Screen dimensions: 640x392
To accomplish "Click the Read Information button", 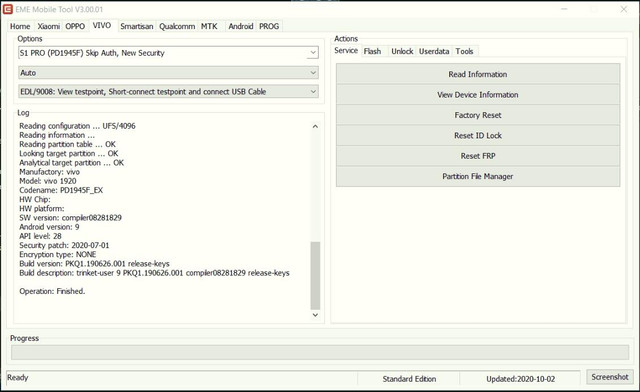I will [478, 74].
